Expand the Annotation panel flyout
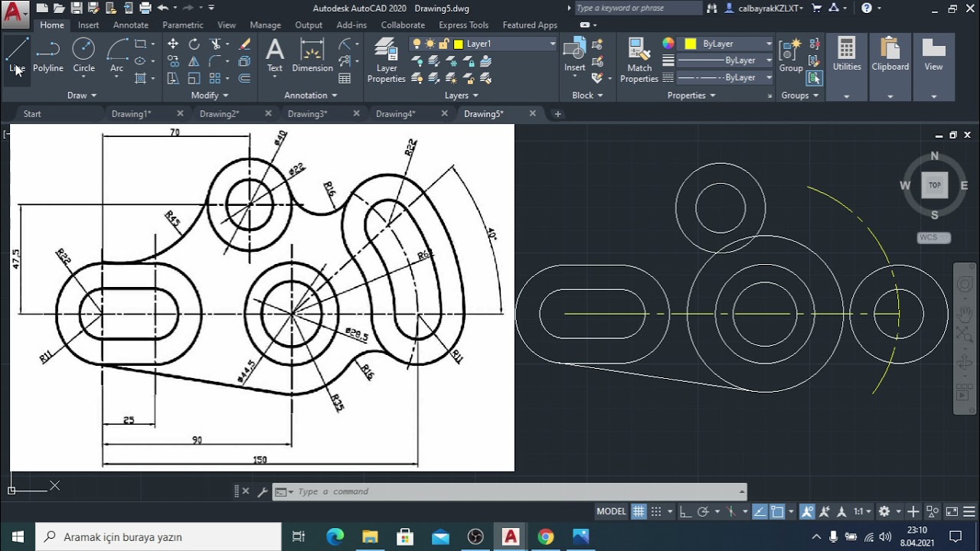 click(x=311, y=96)
